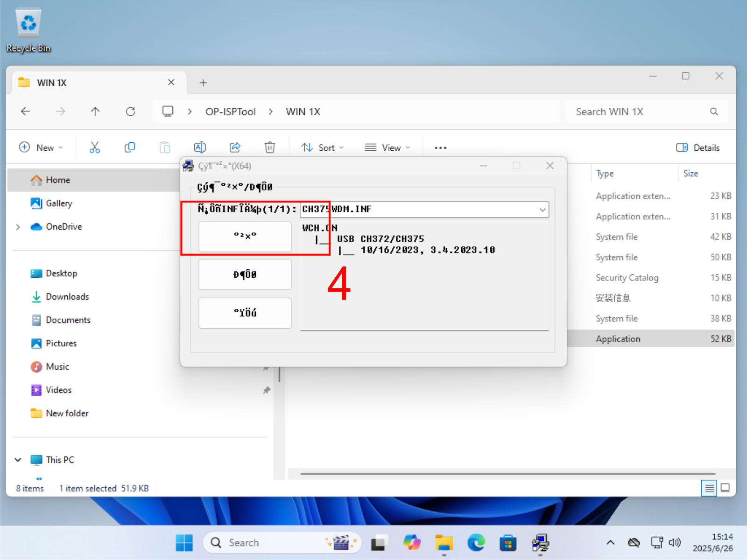Open the Recycle Bin desktop icon
This screenshot has width=747, height=560.
28,31
